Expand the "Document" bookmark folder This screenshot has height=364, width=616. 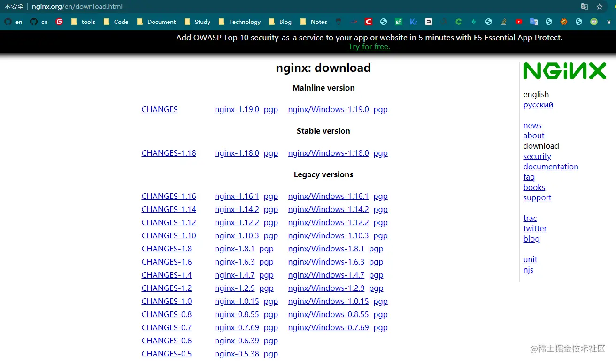156,22
